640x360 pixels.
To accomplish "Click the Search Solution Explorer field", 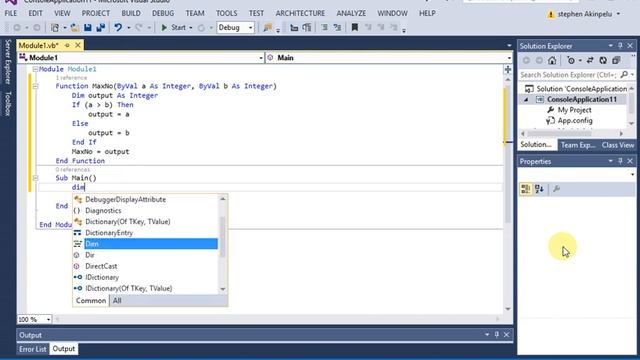I will point(576,75).
